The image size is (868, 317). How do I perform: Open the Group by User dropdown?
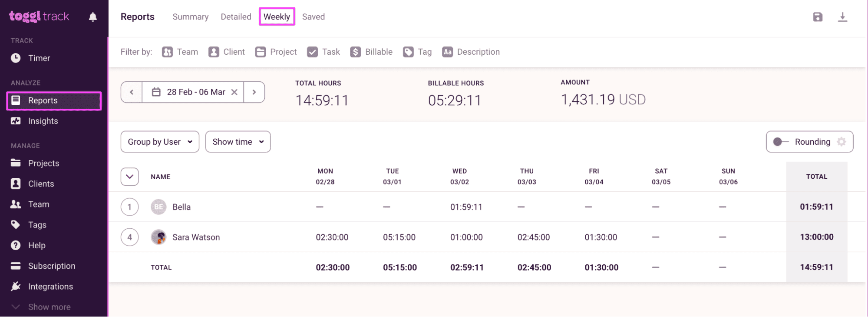[x=160, y=142]
